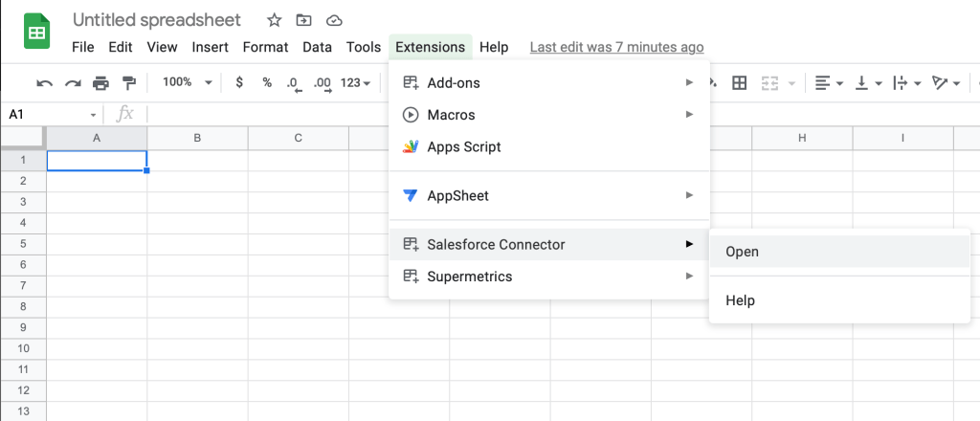980x421 pixels.
Task: Select the column B header
Action: tap(197, 139)
